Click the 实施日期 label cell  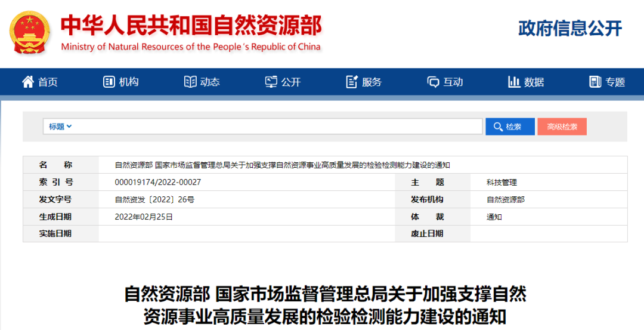61,233
